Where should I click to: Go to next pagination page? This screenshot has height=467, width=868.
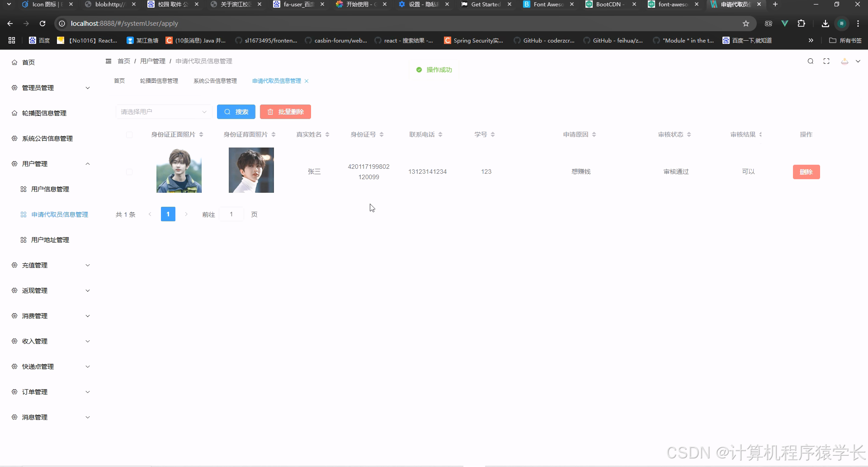pos(186,214)
